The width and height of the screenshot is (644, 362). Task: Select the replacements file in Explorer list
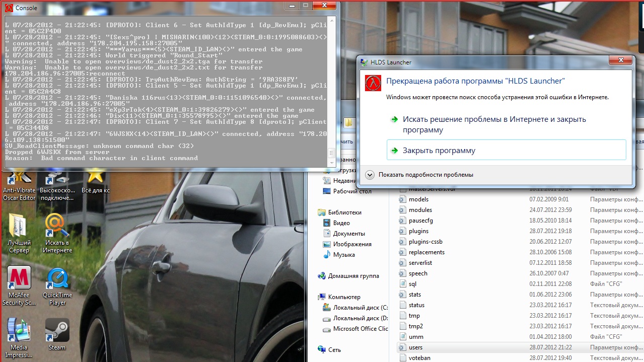(426, 252)
